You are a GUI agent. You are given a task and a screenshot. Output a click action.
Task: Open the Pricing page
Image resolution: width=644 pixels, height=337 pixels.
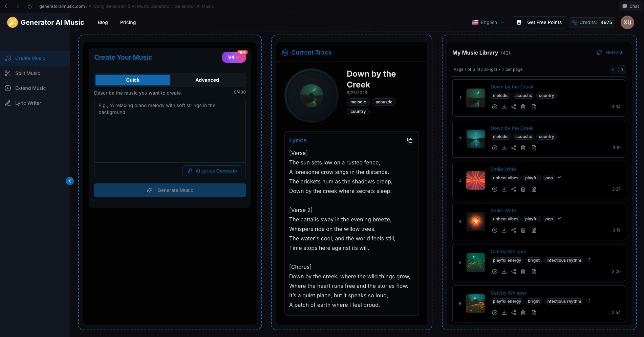tap(128, 22)
